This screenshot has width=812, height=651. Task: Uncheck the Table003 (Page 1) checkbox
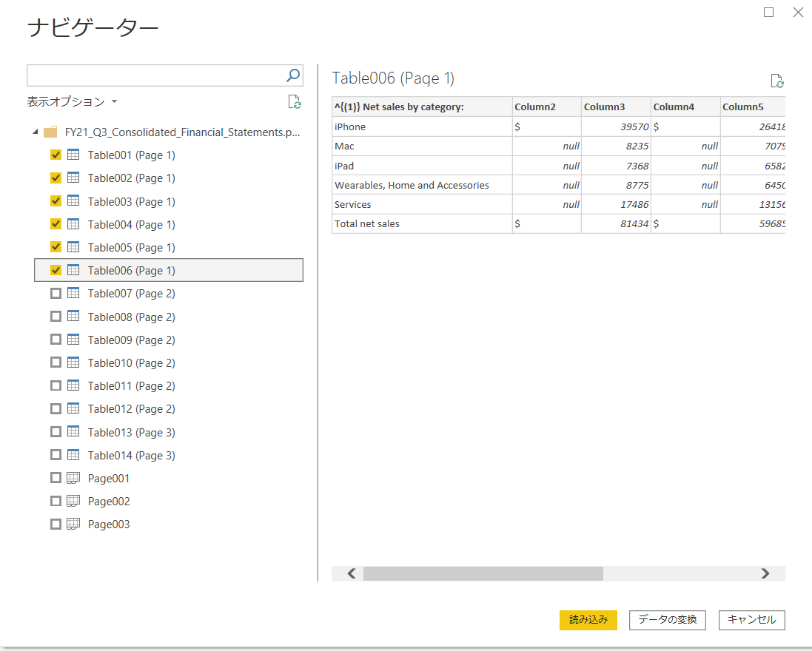56,200
